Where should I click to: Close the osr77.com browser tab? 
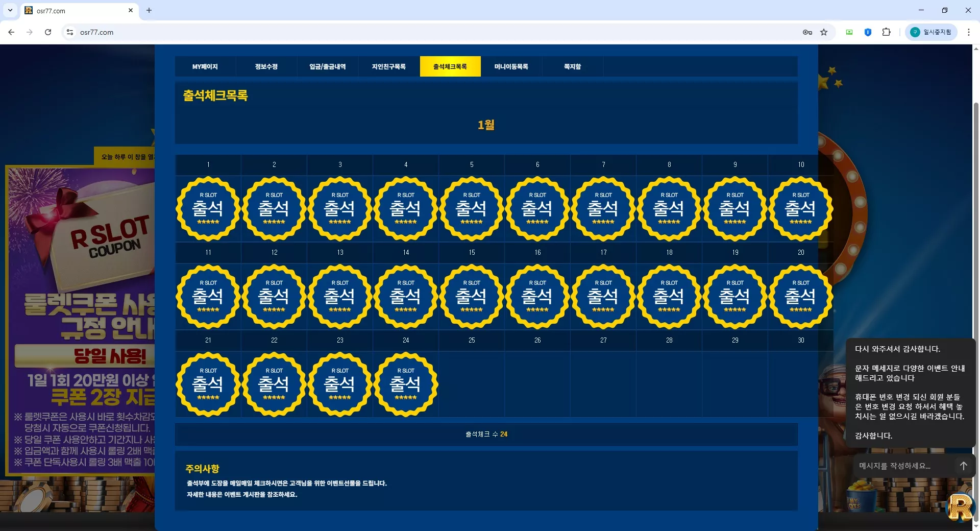(131, 10)
